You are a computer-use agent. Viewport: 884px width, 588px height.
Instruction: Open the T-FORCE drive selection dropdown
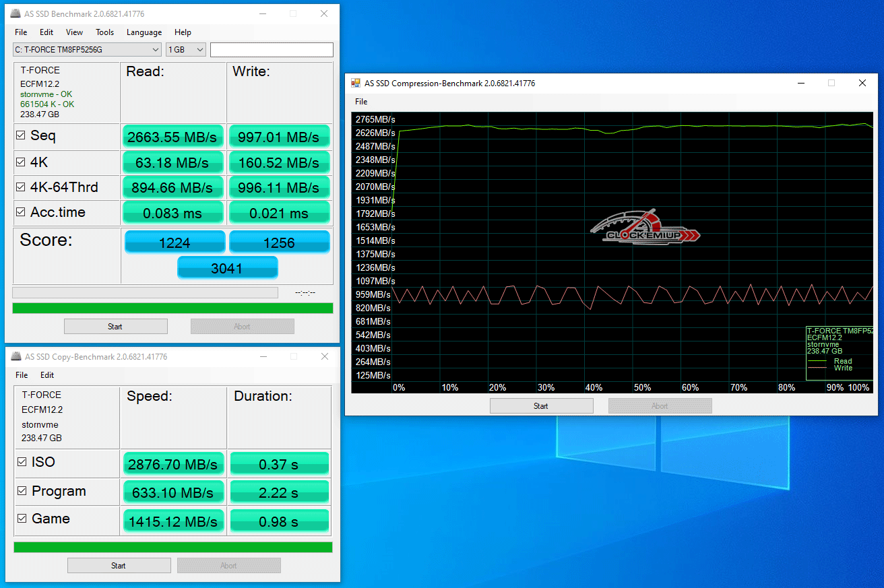(87, 50)
